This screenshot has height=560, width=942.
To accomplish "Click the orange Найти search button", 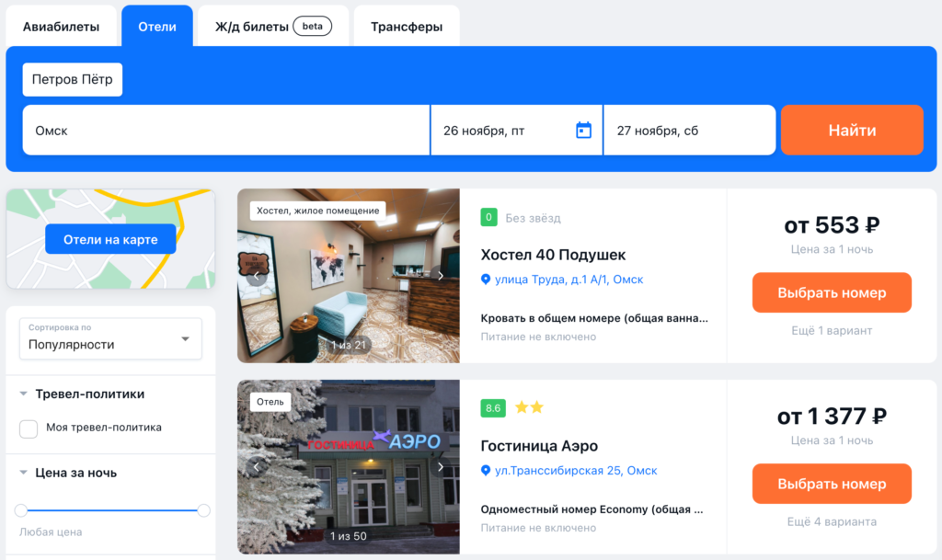I will (852, 131).
